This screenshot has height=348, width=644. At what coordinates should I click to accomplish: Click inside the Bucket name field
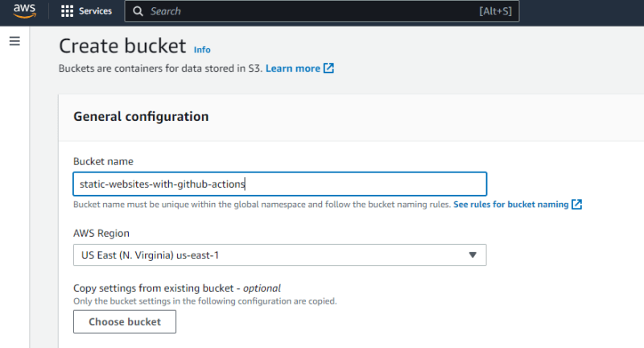click(280, 184)
